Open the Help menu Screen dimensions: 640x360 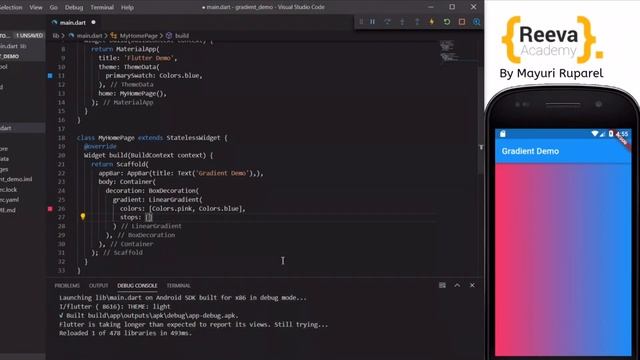[127, 7]
